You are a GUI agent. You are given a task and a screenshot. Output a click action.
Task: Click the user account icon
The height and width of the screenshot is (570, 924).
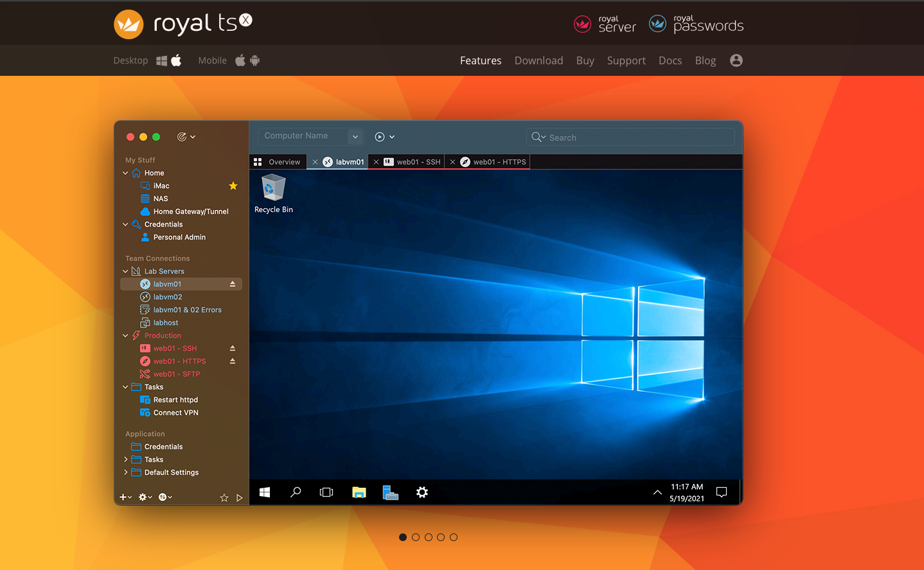coord(736,60)
